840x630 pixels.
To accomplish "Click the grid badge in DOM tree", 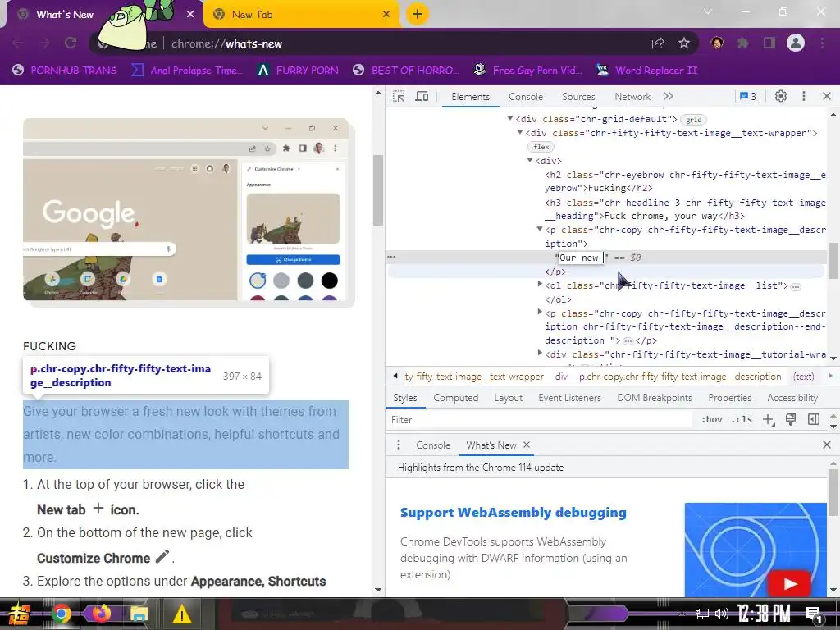I will point(694,120).
